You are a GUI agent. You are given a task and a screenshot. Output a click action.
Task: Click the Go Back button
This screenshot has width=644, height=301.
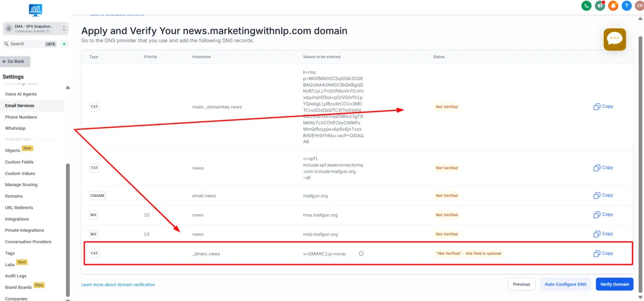click(x=16, y=62)
